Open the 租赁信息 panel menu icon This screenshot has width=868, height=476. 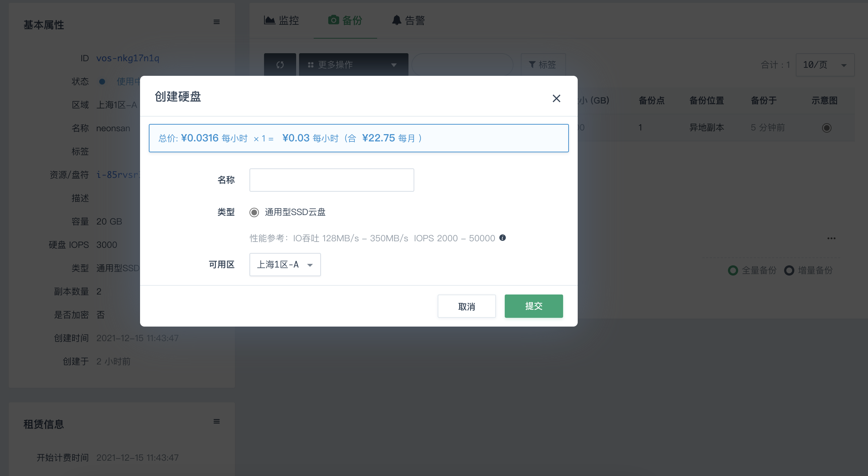[217, 421]
